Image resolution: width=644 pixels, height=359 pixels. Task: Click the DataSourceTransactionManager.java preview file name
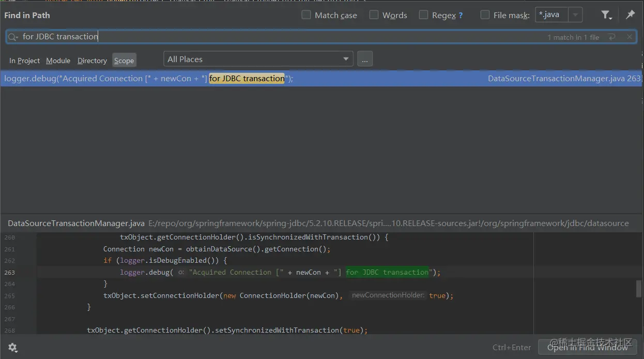point(76,223)
